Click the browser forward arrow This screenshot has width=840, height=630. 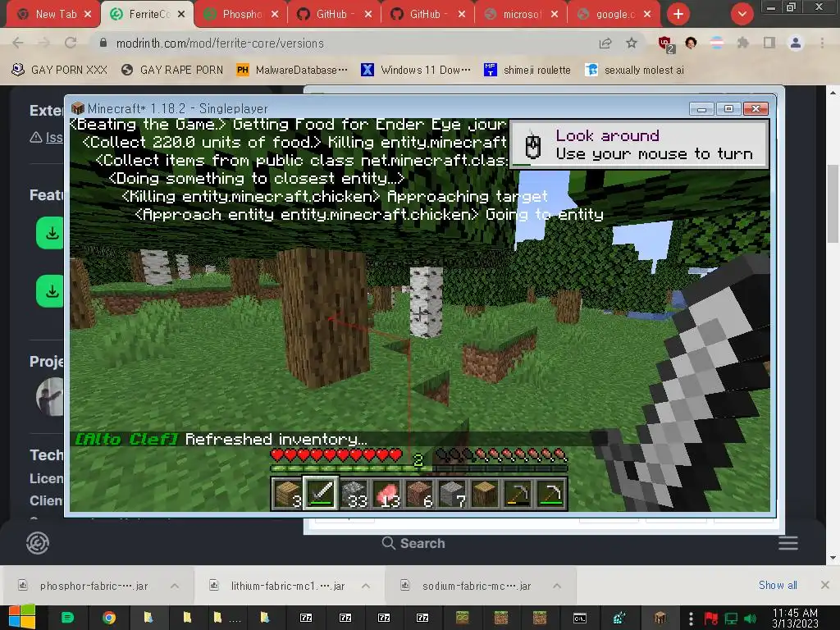pyautogui.click(x=44, y=43)
